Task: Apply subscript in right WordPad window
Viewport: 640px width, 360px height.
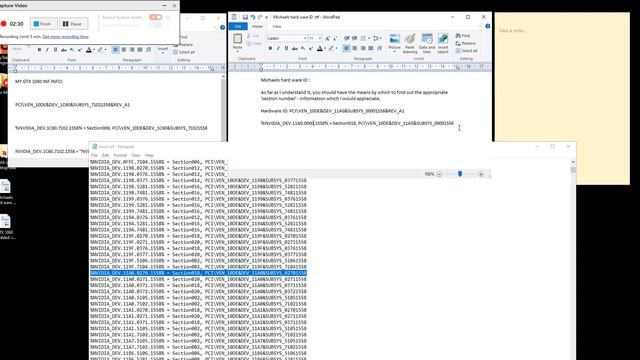Action: pos(303,49)
